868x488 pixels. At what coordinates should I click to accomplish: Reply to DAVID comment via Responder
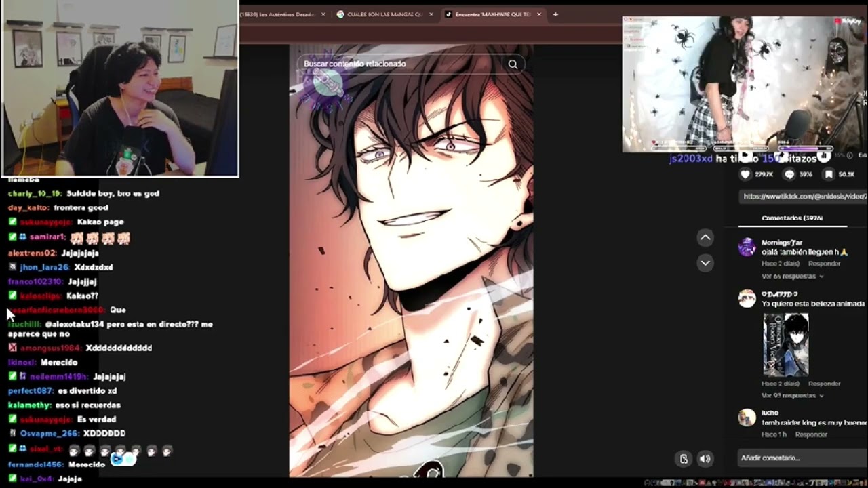click(x=824, y=384)
